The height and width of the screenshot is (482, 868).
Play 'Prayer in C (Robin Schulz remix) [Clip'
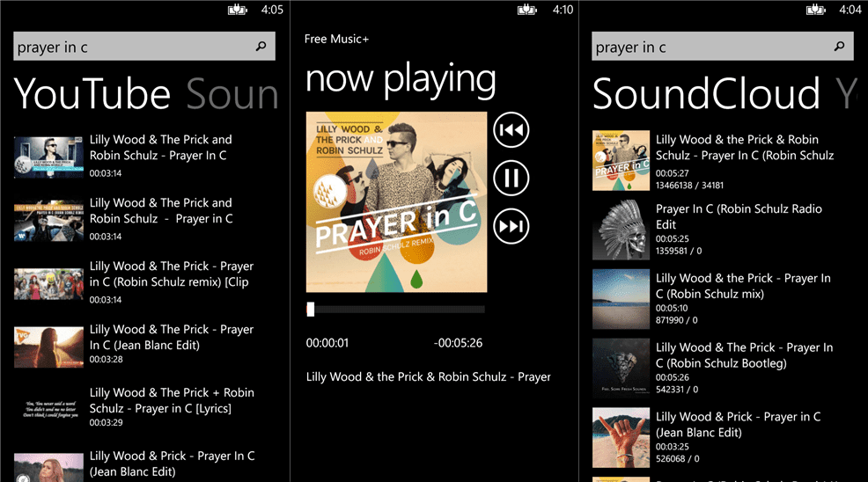point(172,274)
